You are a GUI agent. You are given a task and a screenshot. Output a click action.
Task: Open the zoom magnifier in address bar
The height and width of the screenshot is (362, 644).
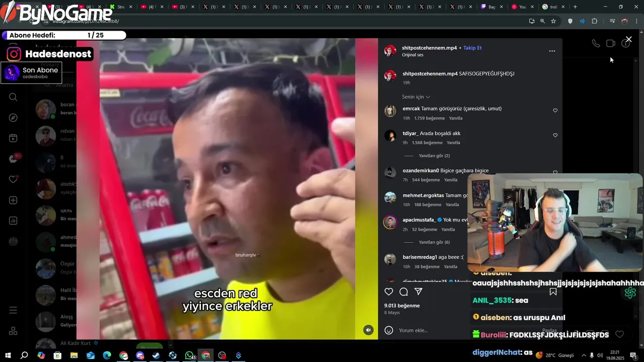(x=542, y=21)
